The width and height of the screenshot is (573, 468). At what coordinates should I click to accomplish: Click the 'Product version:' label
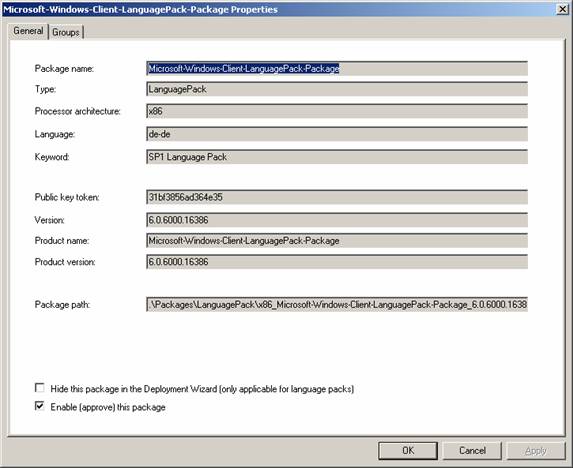pyautogui.click(x=65, y=262)
